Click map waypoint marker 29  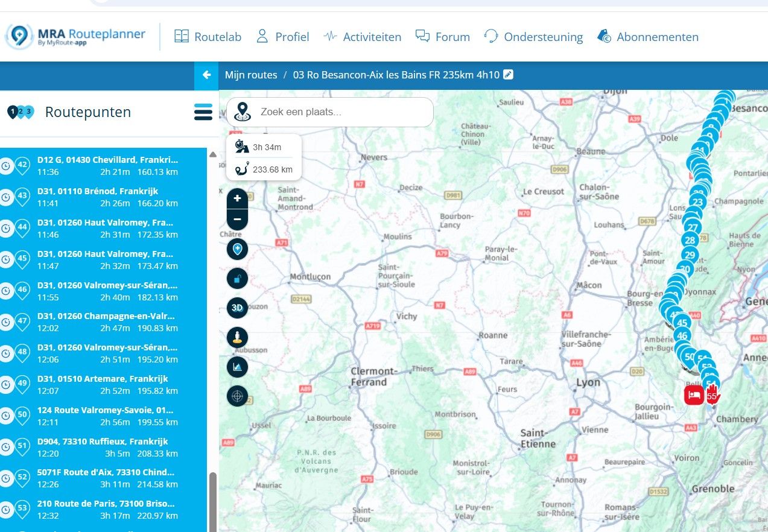690,255
